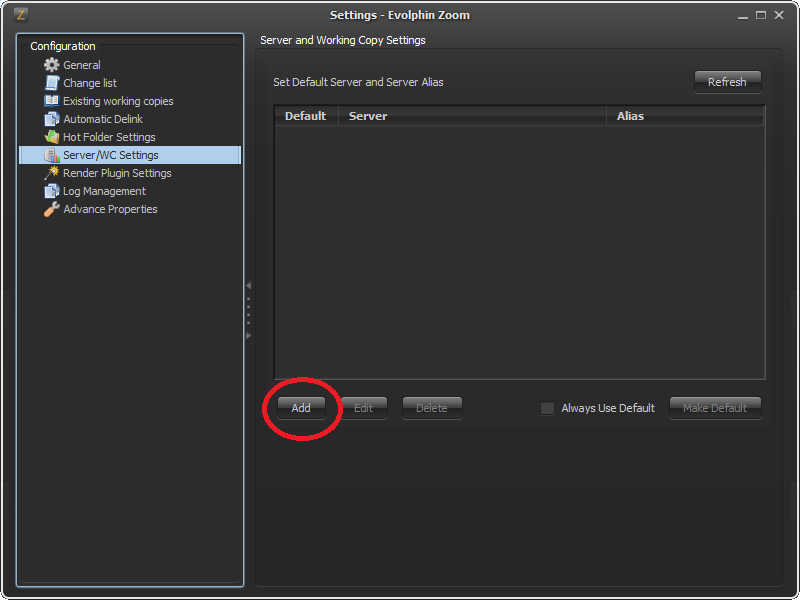This screenshot has width=800, height=600.
Task: Click the Refresh button
Action: [x=728, y=82]
